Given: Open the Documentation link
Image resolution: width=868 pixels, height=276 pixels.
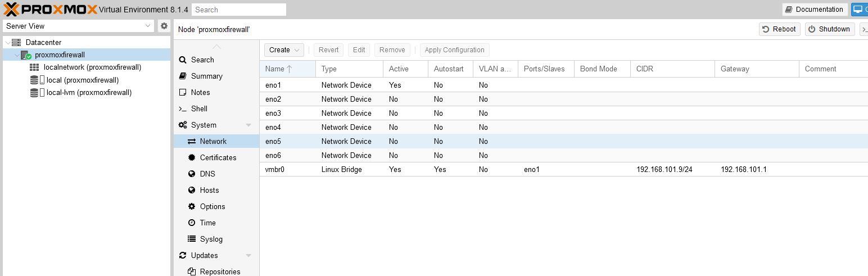Looking at the screenshot, I should pyautogui.click(x=814, y=10).
